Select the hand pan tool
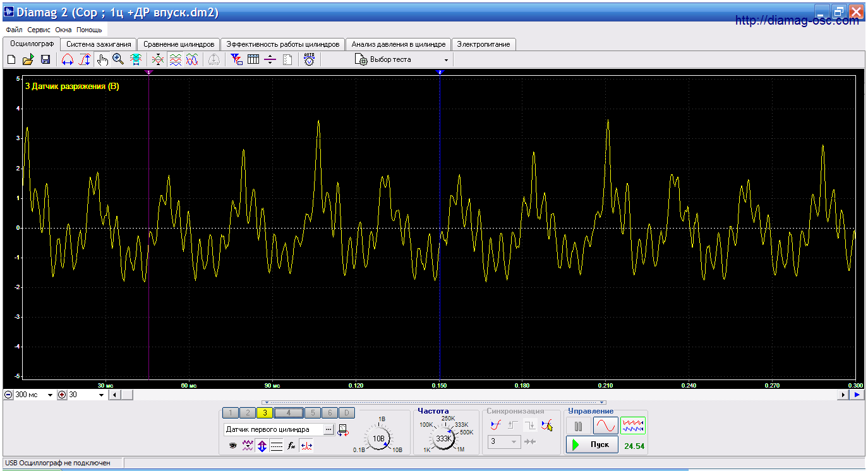 pyautogui.click(x=102, y=59)
